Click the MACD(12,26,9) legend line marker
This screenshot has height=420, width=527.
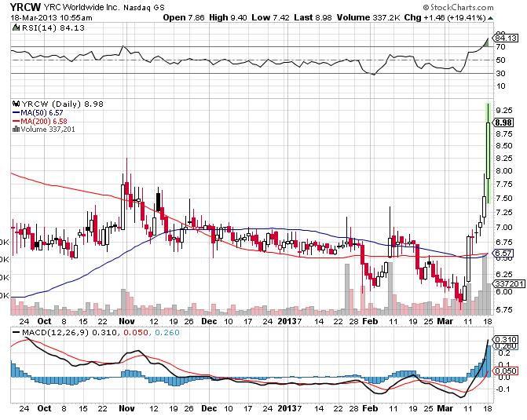click(x=15, y=334)
